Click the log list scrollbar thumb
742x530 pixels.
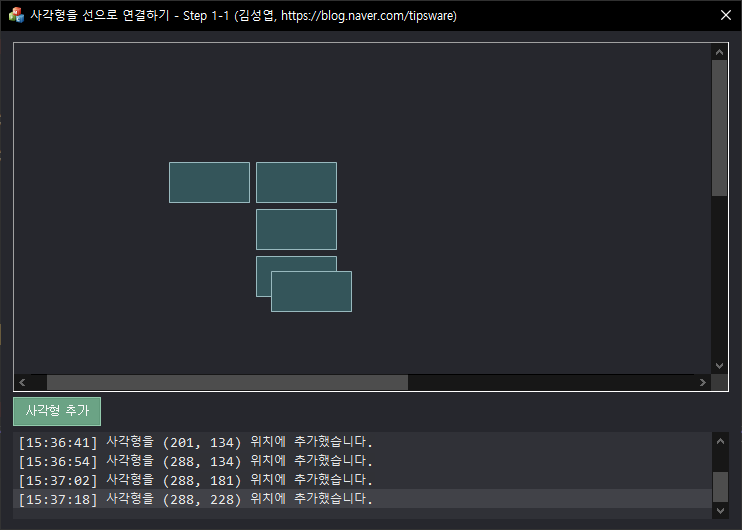click(719, 486)
